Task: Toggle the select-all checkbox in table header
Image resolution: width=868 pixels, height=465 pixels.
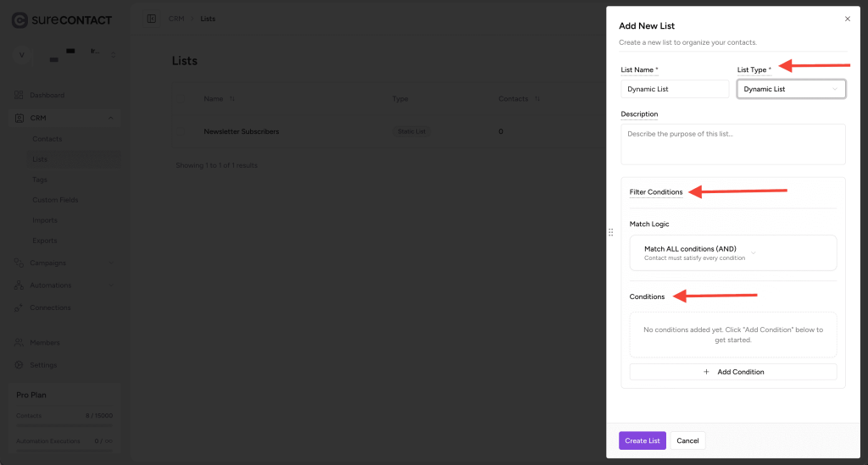Action: [x=181, y=99]
